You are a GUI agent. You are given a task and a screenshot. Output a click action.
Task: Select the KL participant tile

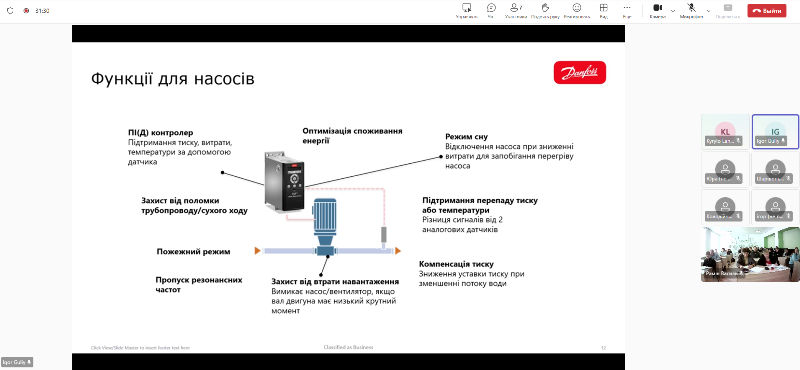pos(725,131)
